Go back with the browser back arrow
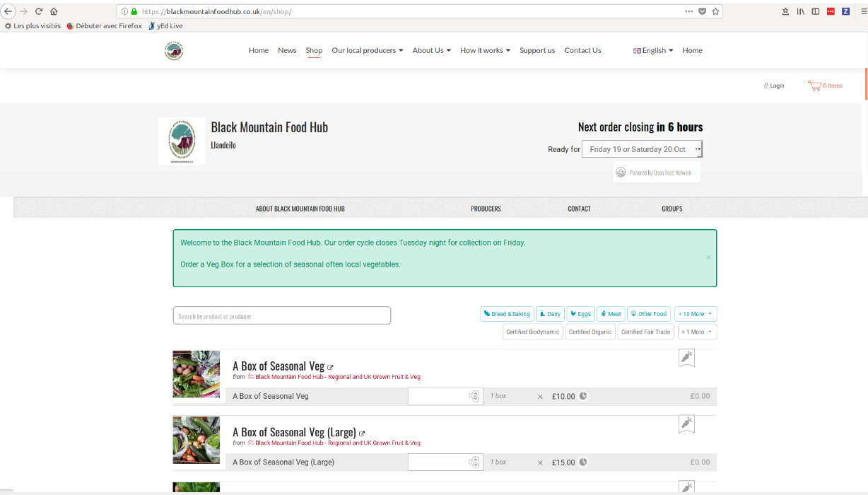 coord(8,11)
